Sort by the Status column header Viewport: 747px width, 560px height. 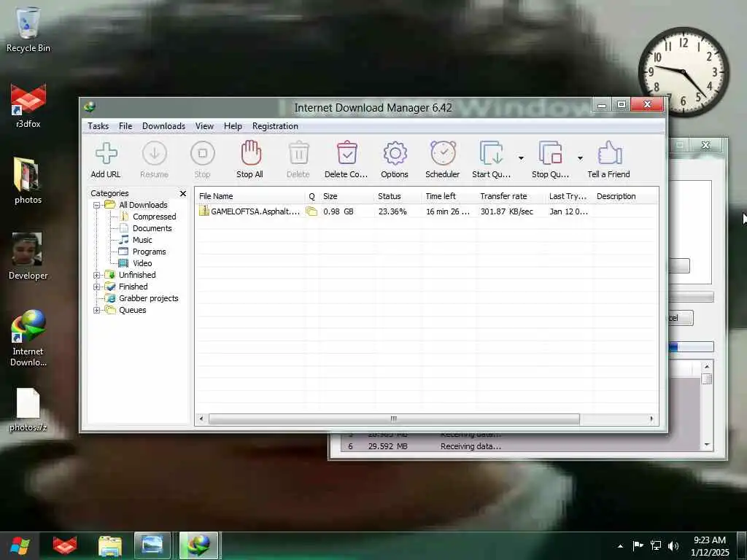pyautogui.click(x=398, y=196)
